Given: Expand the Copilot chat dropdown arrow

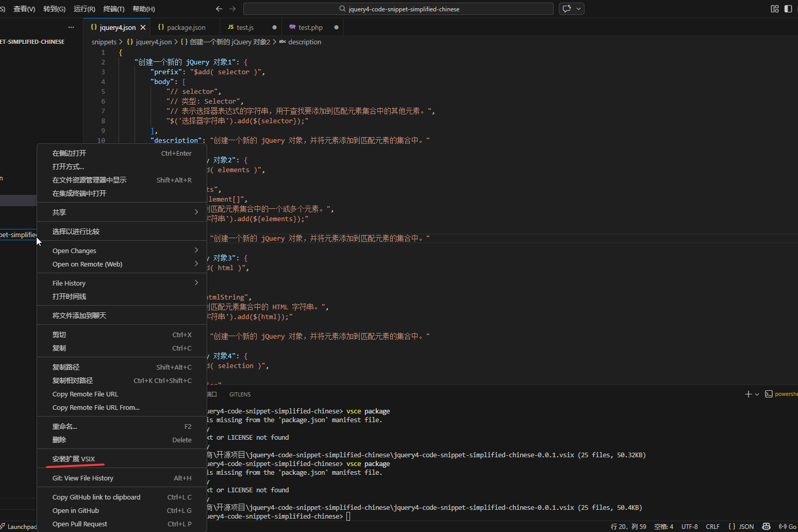Looking at the screenshot, I should click(x=579, y=9).
